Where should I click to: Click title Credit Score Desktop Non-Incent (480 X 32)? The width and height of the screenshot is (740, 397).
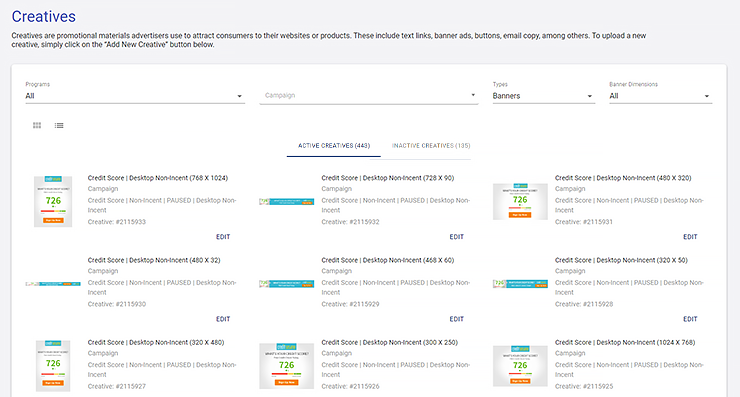[x=154, y=260]
